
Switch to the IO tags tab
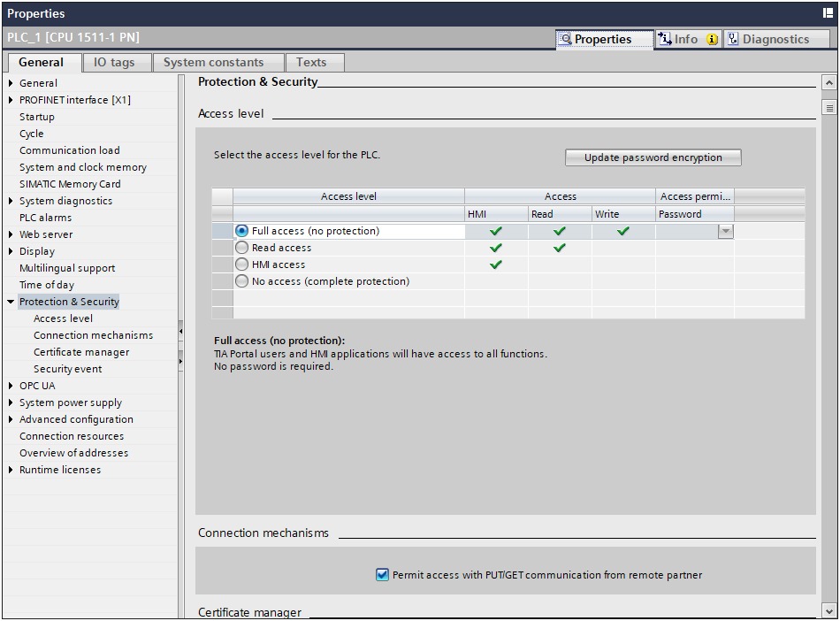click(114, 62)
